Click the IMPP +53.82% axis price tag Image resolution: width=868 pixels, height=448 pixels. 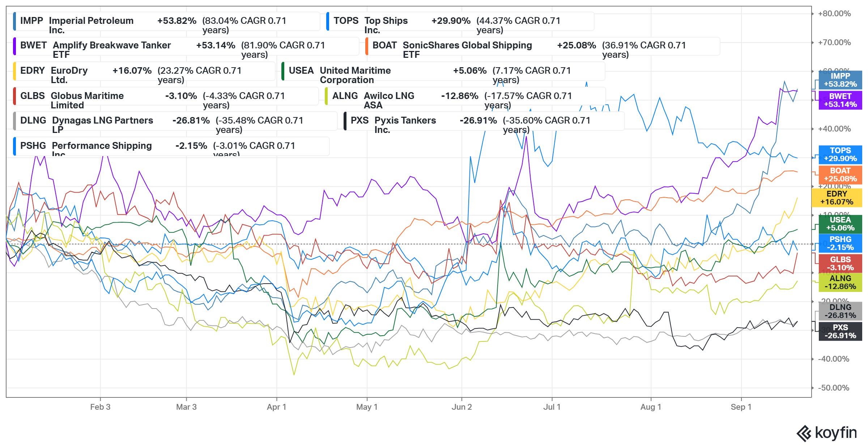[x=840, y=80]
